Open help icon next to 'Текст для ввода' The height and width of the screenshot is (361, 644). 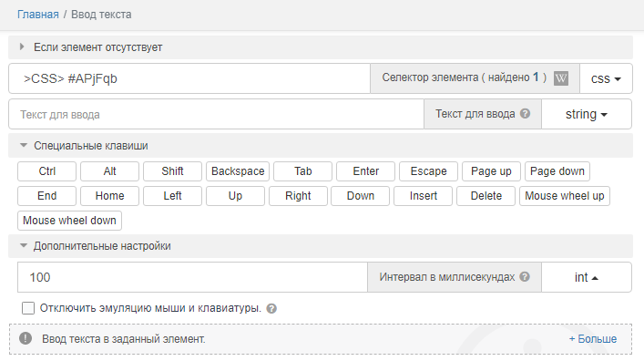pos(525,113)
